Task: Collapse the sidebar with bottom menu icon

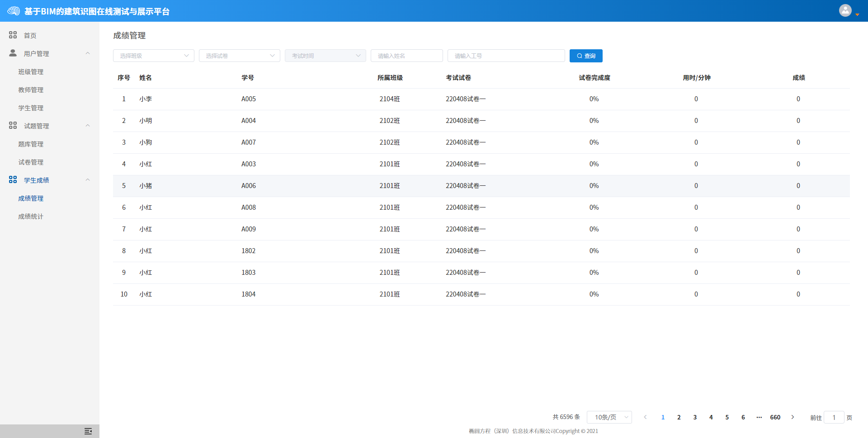Action: point(88,431)
